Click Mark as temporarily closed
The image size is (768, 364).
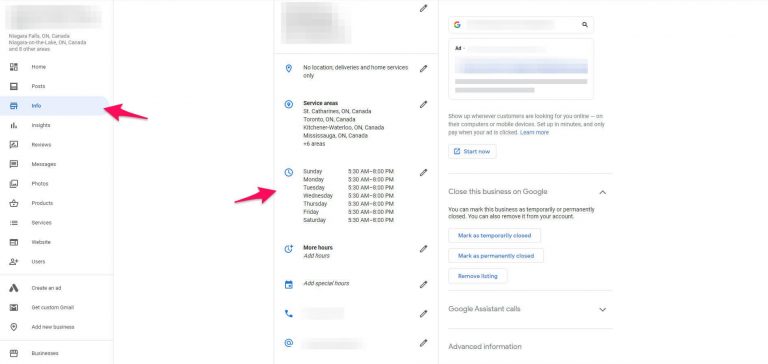pyautogui.click(x=494, y=236)
